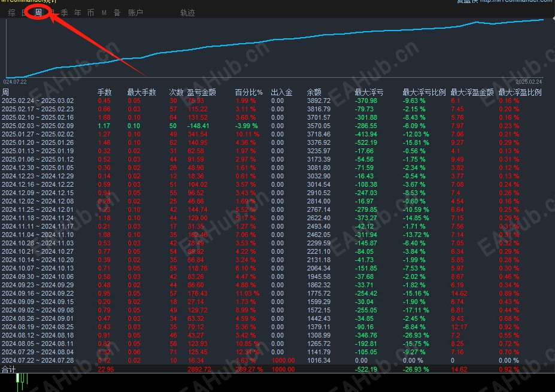The height and width of the screenshot is (392, 555).
Task: Click the 百分比% column header
Action: pyautogui.click(x=249, y=92)
